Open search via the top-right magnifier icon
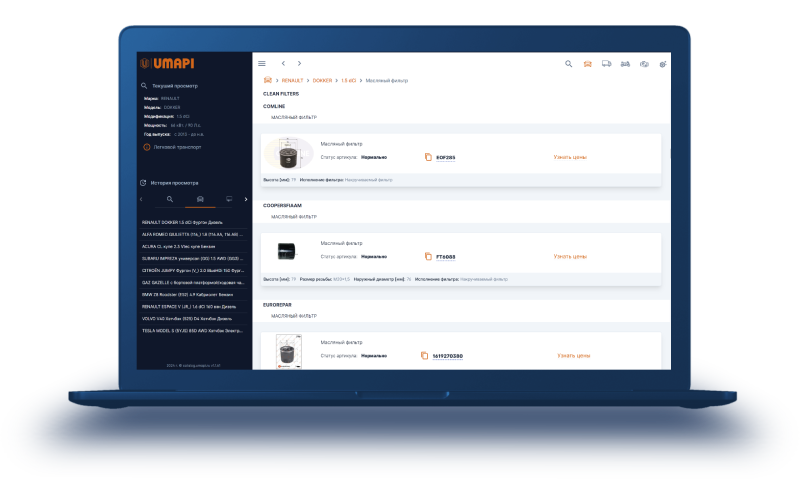This screenshot has width=800, height=479. [568, 64]
